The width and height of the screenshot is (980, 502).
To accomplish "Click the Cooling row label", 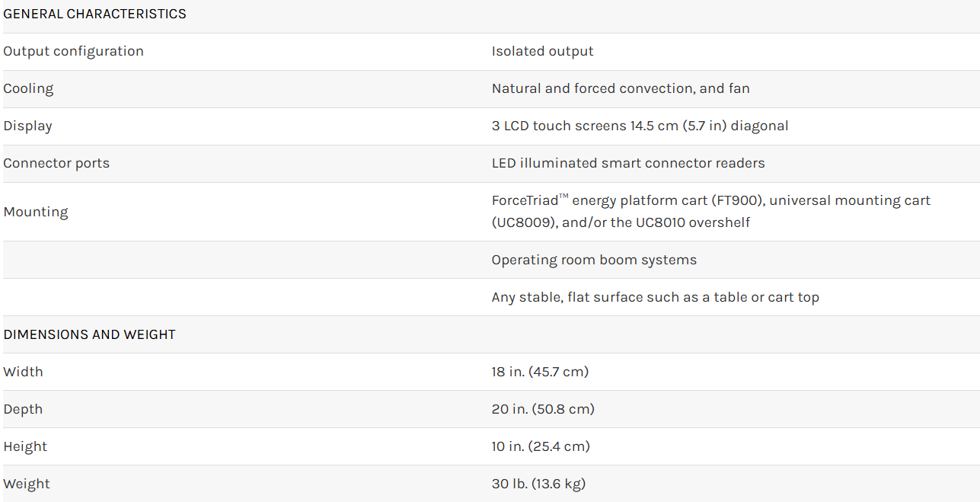I will click(x=28, y=88).
